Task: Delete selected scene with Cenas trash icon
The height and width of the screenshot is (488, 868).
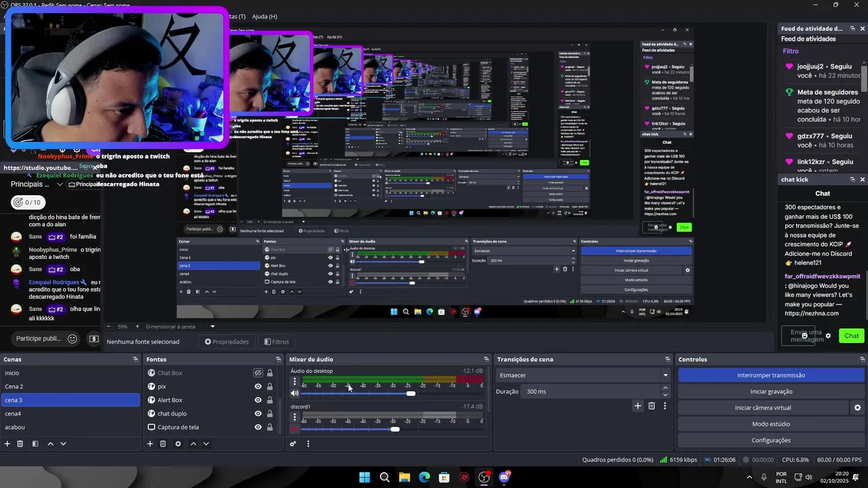Action: (x=20, y=444)
